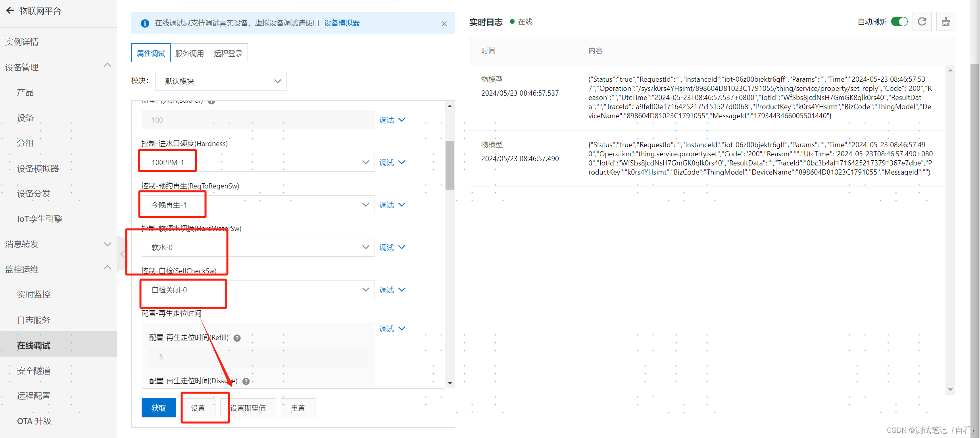The width and height of the screenshot is (980, 438).
Task: Click the 获取 button
Action: (x=159, y=408)
